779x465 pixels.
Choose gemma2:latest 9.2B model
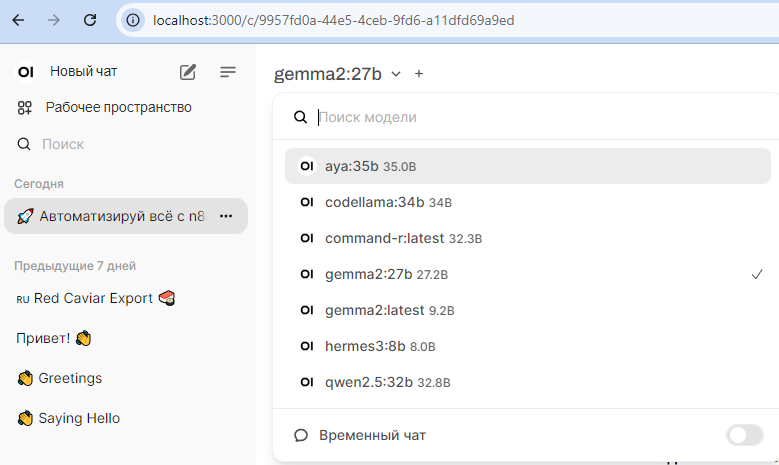528,310
